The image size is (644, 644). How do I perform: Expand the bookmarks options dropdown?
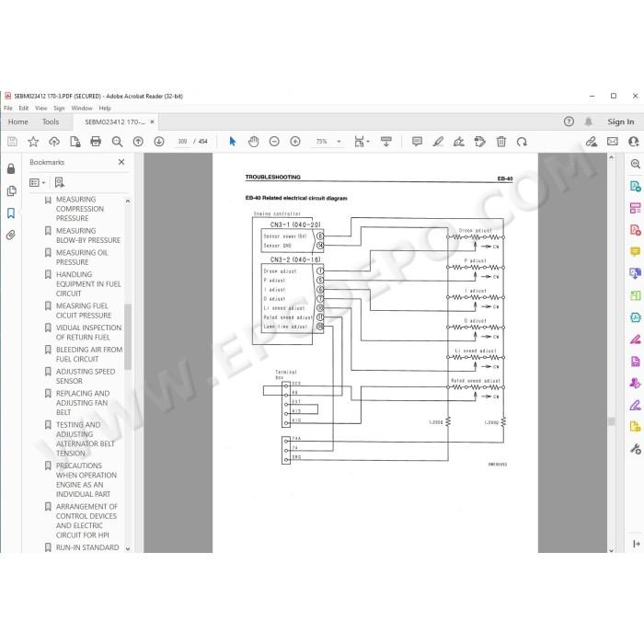(x=38, y=182)
